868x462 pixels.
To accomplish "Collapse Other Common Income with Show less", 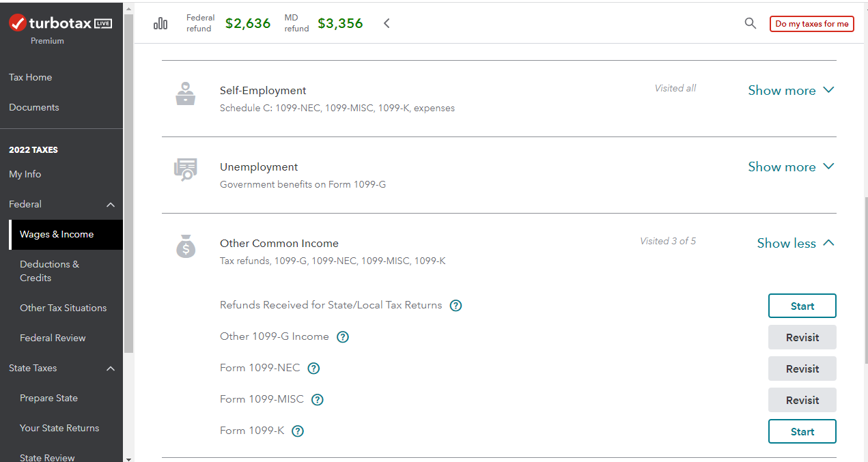I will click(x=796, y=244).
